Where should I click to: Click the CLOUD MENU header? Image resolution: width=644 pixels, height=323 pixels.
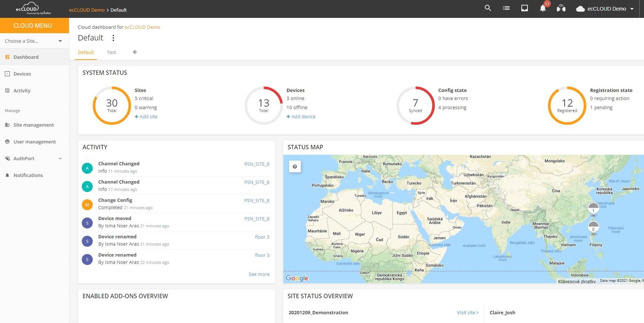[x=34, y=26]
